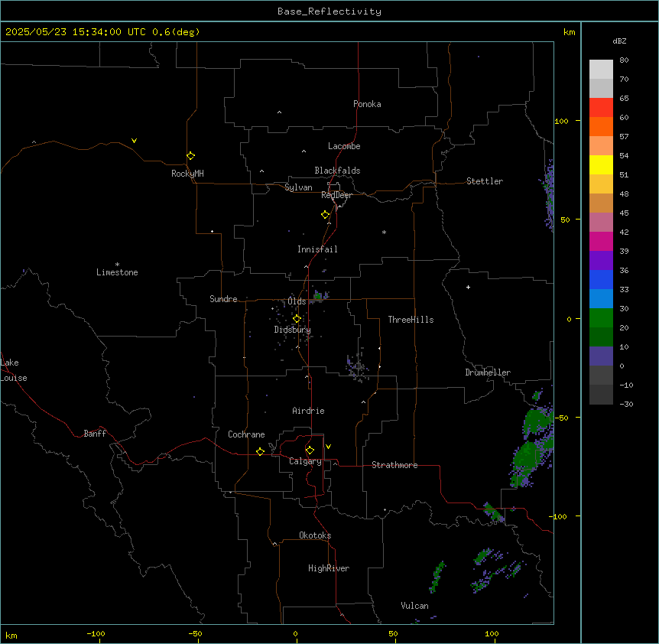659x644 pixels.
Task: Select the yellow diamond marker south of RedDeer
Action: [x=326, y=215]
